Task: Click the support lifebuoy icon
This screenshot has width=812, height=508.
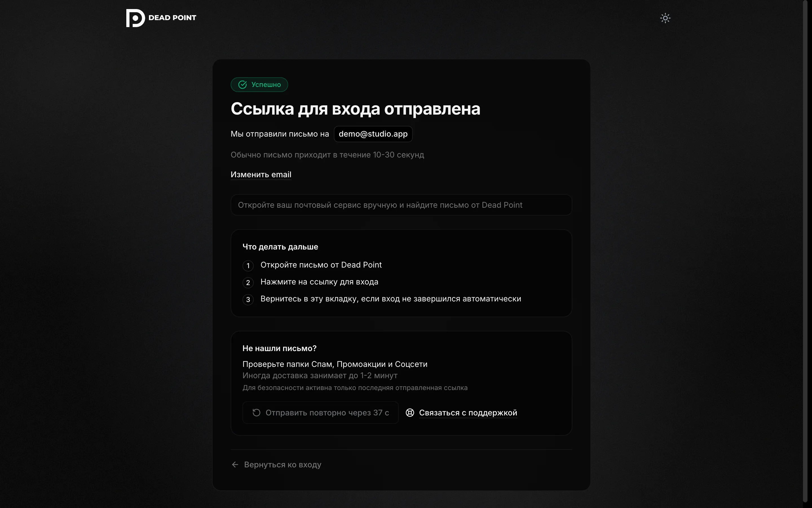Action: (410, 413)
